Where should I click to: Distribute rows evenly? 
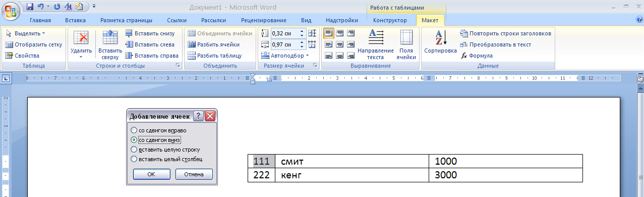coord(312,33)
